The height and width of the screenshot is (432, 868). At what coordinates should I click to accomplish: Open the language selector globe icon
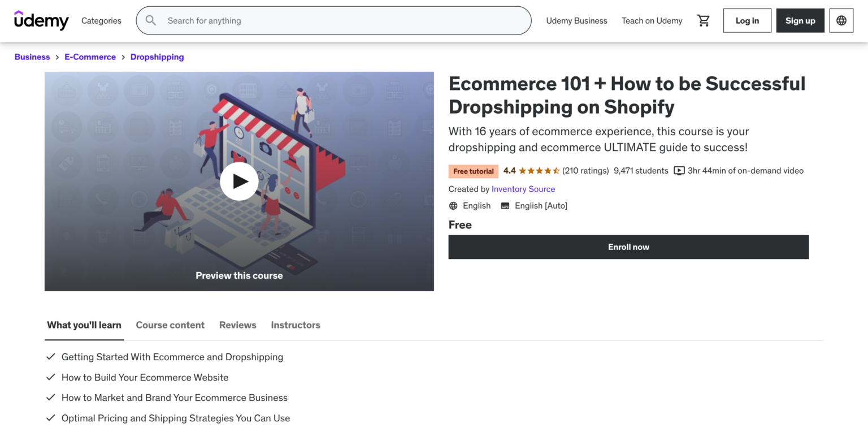pos(841,20)
